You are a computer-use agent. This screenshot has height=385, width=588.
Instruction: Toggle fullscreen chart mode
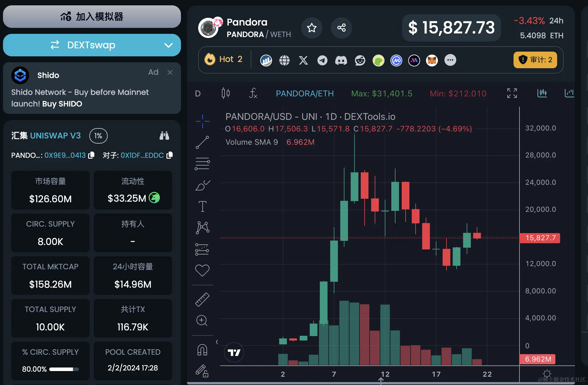pos(512,93)
